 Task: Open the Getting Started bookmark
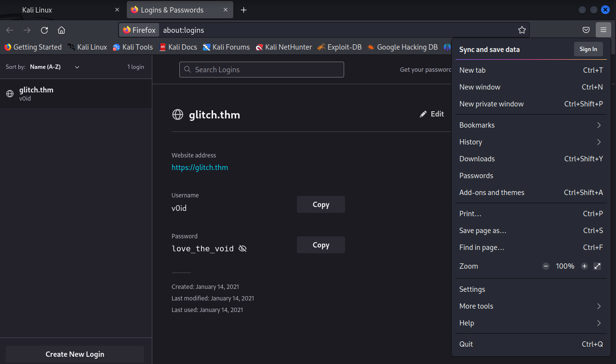pos(33,47)
